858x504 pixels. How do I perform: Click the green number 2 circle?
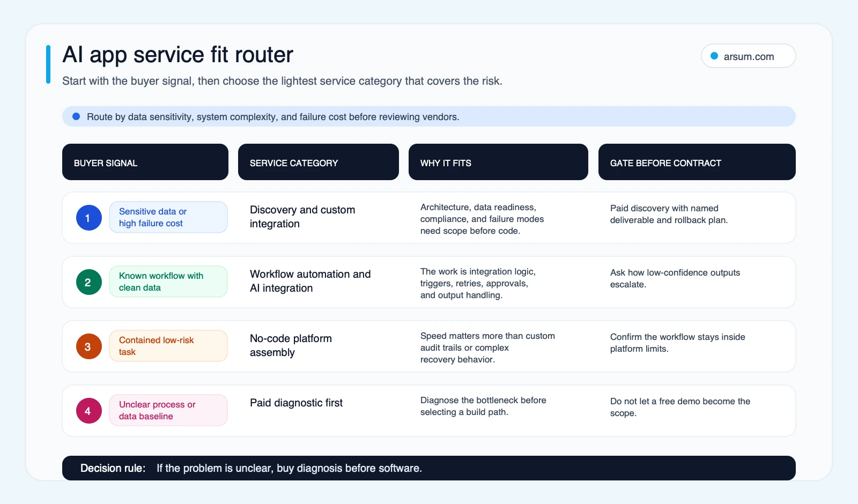89,282
